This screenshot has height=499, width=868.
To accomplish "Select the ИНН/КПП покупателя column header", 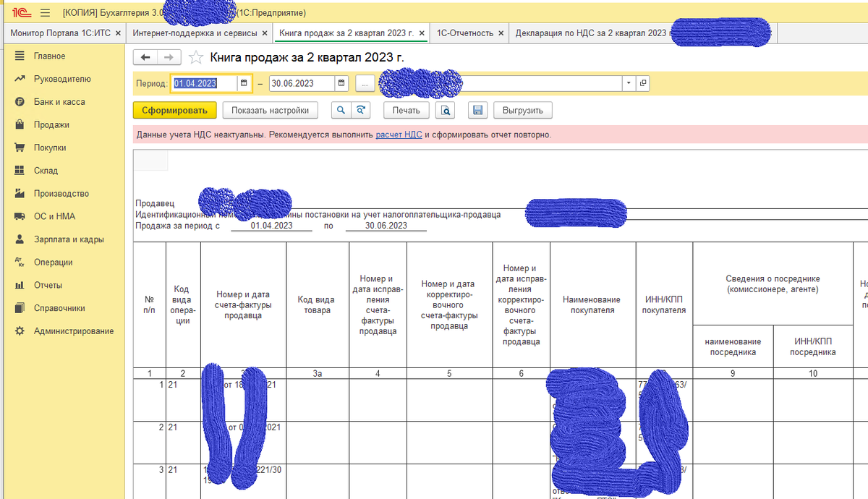I will [x=665, y=305].
